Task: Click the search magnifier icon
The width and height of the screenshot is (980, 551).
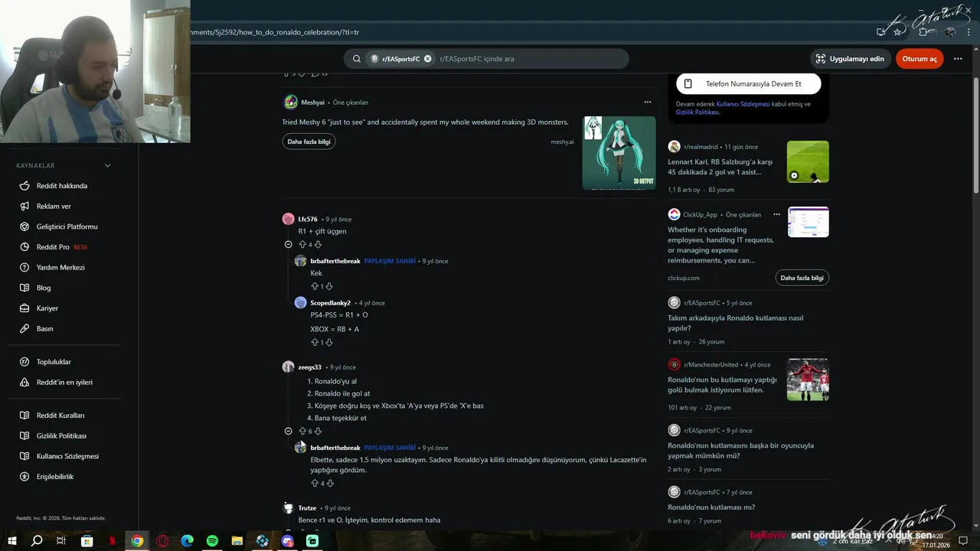Action: pos(357,59)
